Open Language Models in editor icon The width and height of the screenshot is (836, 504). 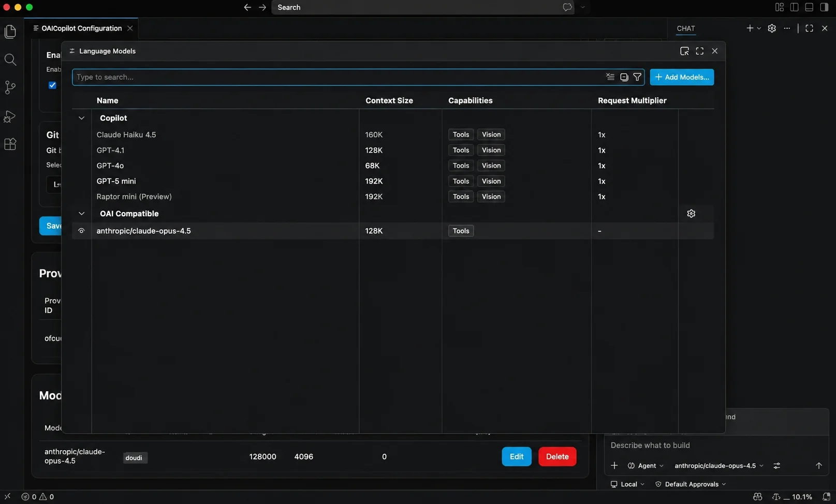[684, 51]
